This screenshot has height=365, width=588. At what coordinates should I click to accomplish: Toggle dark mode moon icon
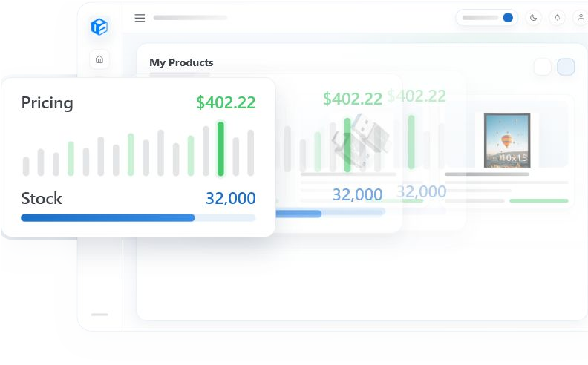[x=533, y=18]
